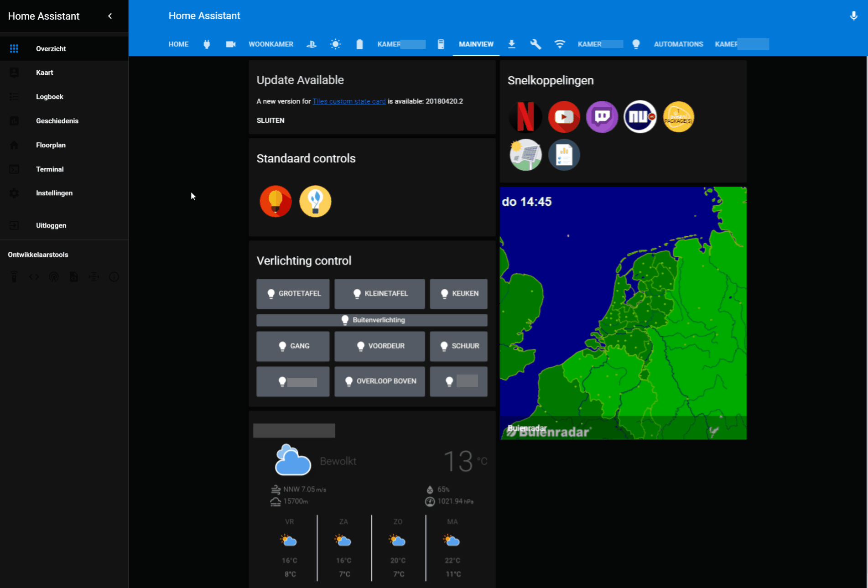The width and height of the screenshot is (868, 588).
Task: Click the yellow flame-bulb Standaard control
Action: coord(315,201)
